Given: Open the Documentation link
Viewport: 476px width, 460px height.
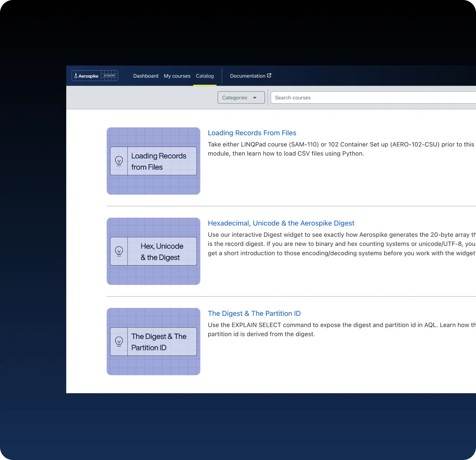Looking at the screenshot, I should click(x=247, y=76).
